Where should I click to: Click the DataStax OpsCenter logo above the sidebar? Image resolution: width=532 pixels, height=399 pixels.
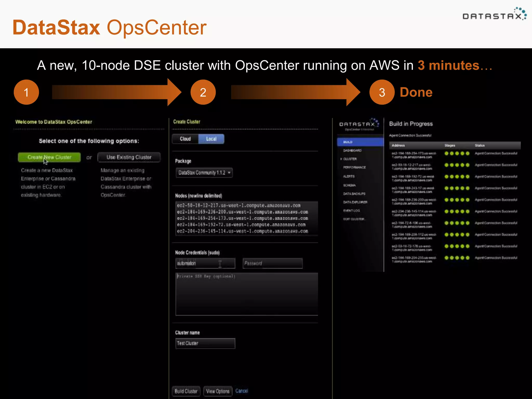coord(359,125)
